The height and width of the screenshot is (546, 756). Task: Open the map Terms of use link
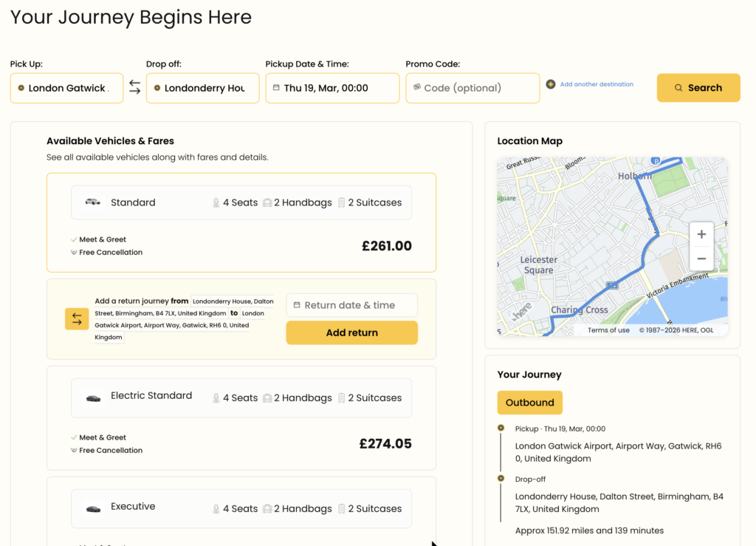(x=608, y=330)
